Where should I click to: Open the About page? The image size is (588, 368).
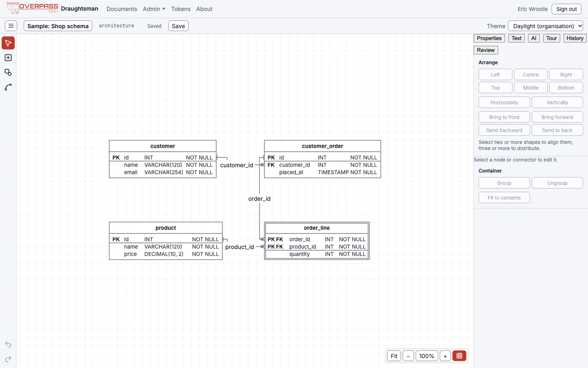click(x=204, y=9)
